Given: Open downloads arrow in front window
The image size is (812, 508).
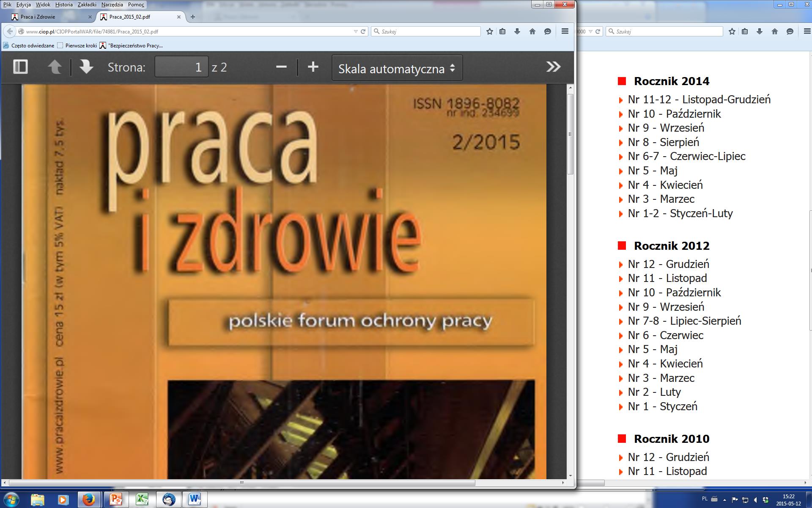Looking at the screenshot, I should tap(517, 31).
